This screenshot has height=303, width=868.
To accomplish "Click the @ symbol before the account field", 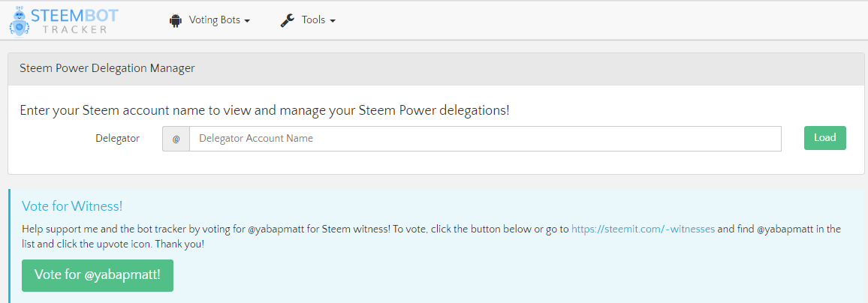I will [176, 139].
